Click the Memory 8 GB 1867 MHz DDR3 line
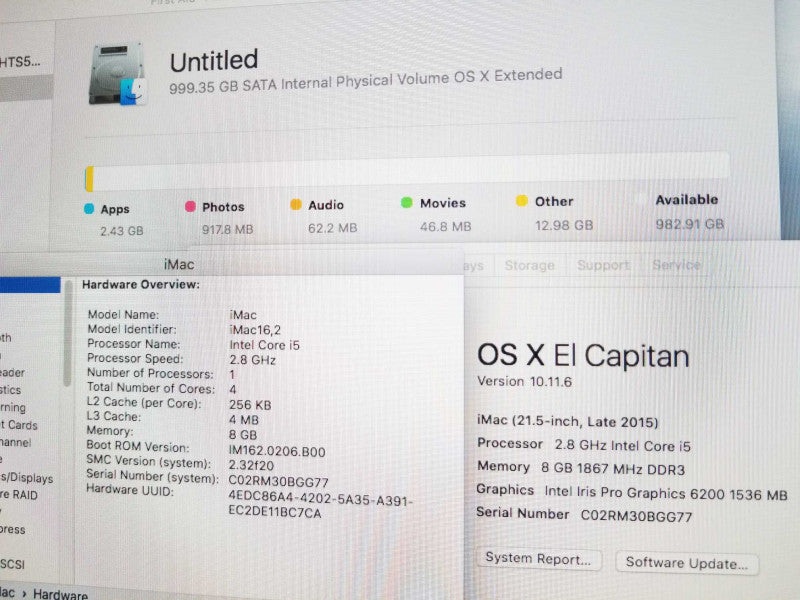Viewport: 800px width, 600px height. tap(581, 467)
